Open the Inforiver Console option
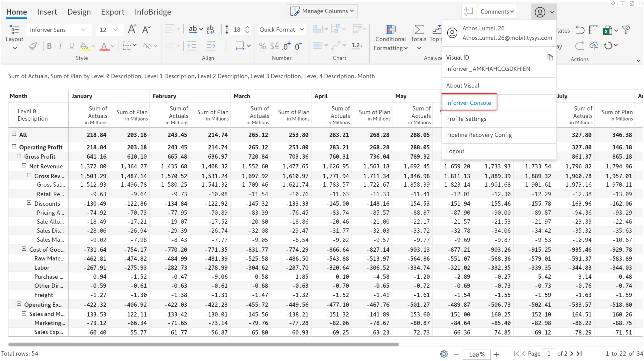This screenshot has height=361, width=644. coord(469,103)
